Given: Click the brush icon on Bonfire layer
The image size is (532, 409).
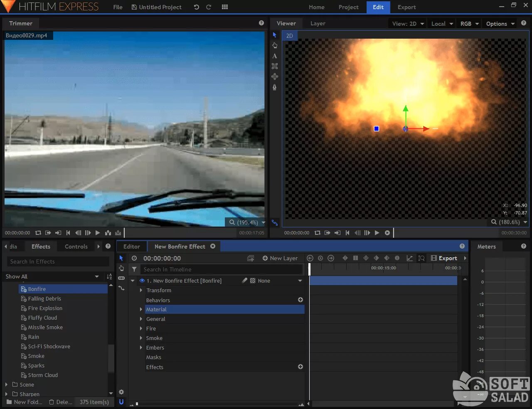Looking at the screenshot, I should 245,281.
